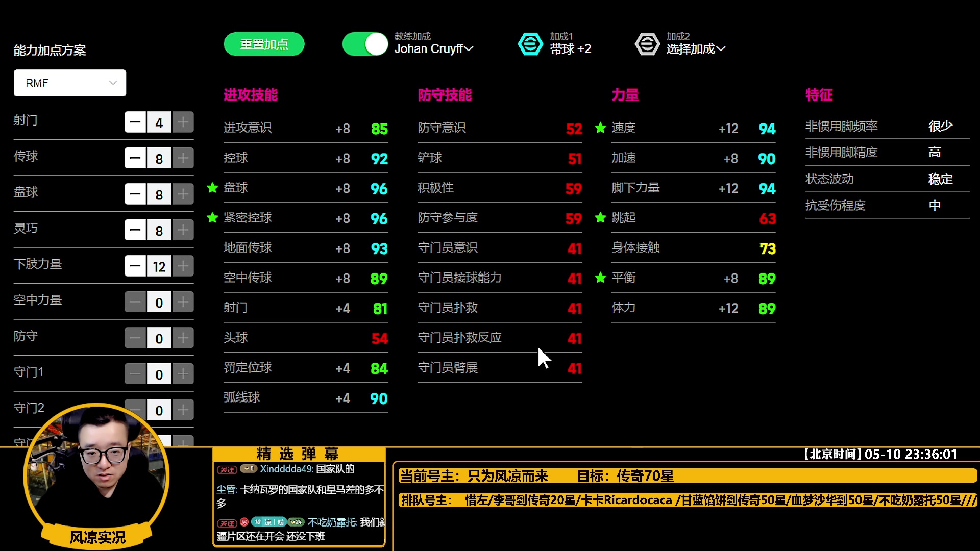Click the 身体接触 value 73
The width and height of the screenshot is (980, 551).
tap(768, 248)
